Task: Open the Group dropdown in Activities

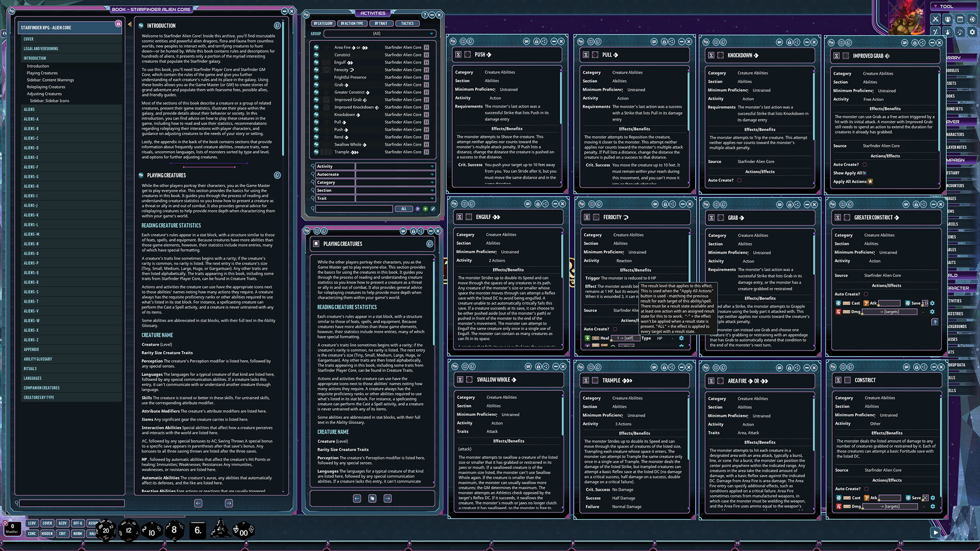Action: coord(432,34)
